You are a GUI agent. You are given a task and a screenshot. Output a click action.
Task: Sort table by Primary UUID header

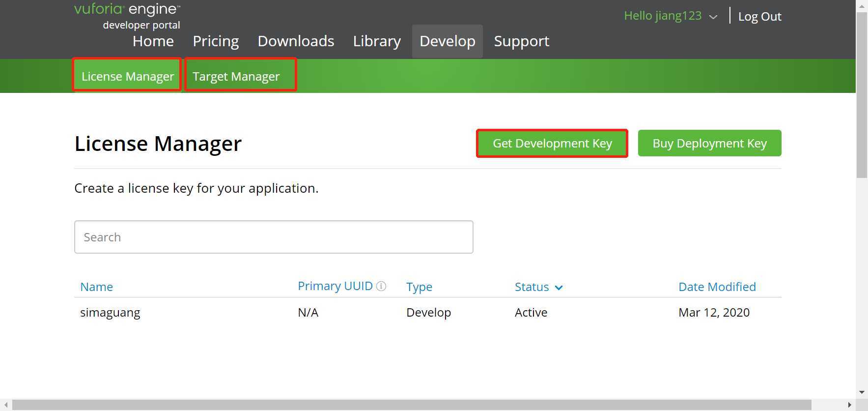pyautogui.click(x=336, y=286)
